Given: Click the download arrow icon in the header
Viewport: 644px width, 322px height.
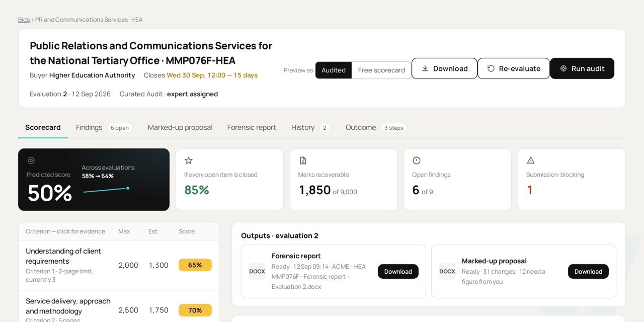Looking at the screenshot, I should tap(425, 68).
